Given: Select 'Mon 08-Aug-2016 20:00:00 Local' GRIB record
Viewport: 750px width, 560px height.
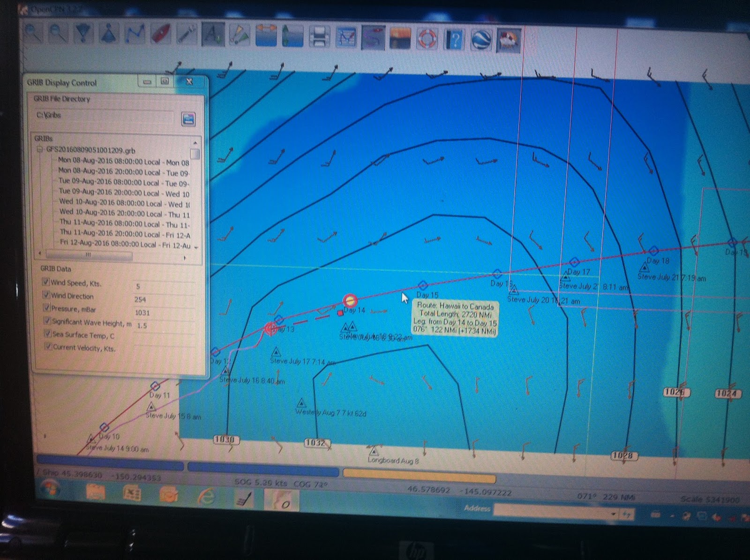Looking at the screenshot, I should pos(123,172).
